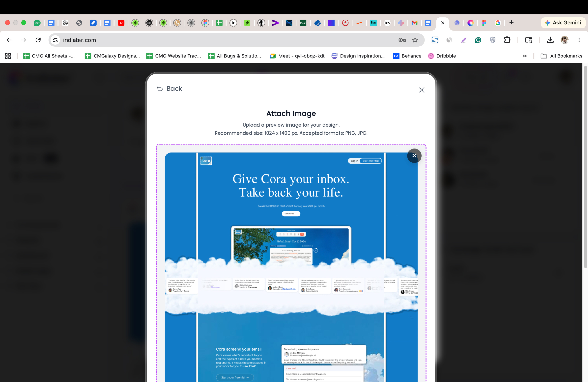Viewport: 588px width, 382px height.
Task: Open the All Bookmarks folder
Action: pyautogui.click(x=561, y=56)
